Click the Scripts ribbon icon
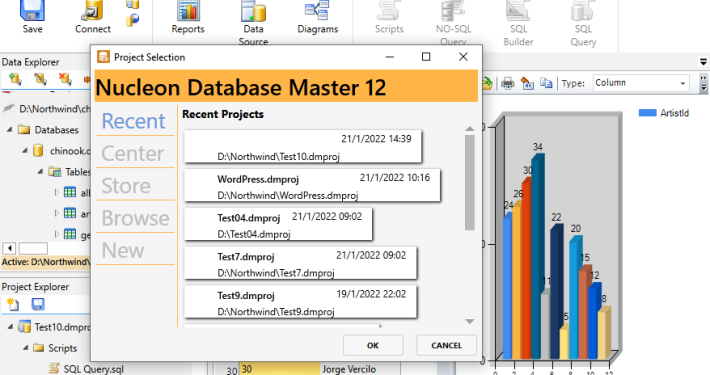The width and height of the screenshot is (710, 375). [x=389, y=11]
